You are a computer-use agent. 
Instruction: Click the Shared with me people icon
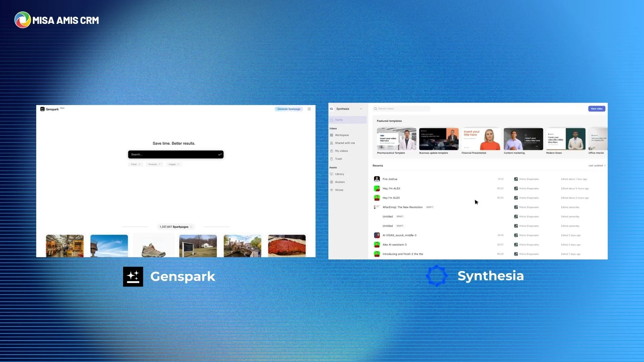tap(331, 143)
